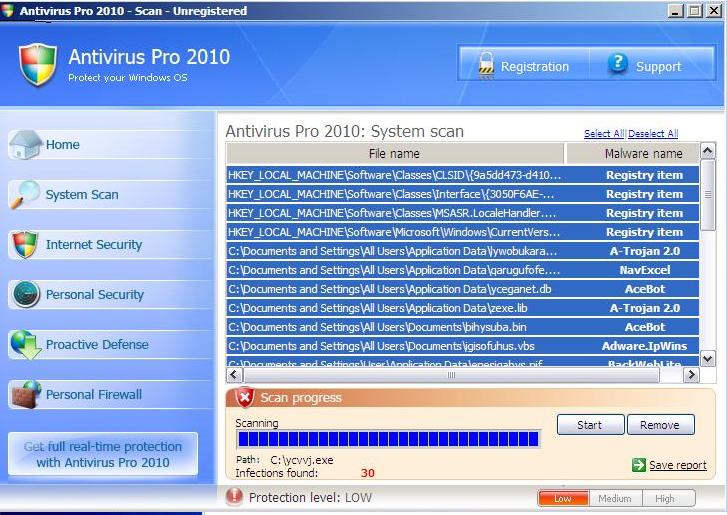
Task: Select the yceganet.db file row
Action: (x=463, y=289)
